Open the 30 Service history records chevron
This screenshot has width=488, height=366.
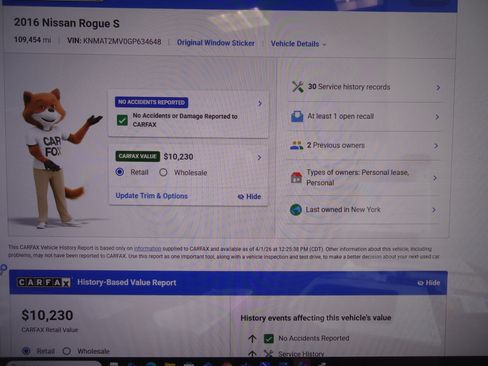(x=438, y=88)
